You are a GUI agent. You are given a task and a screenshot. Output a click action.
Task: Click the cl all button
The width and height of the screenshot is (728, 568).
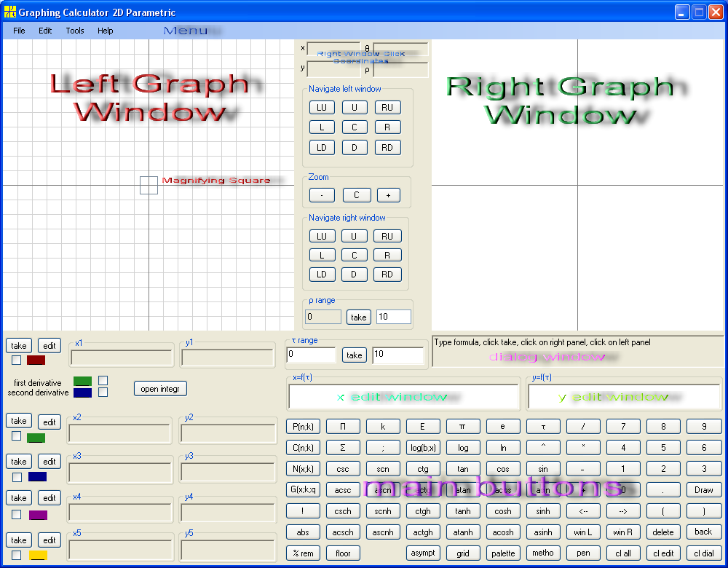tap(623, 553)
